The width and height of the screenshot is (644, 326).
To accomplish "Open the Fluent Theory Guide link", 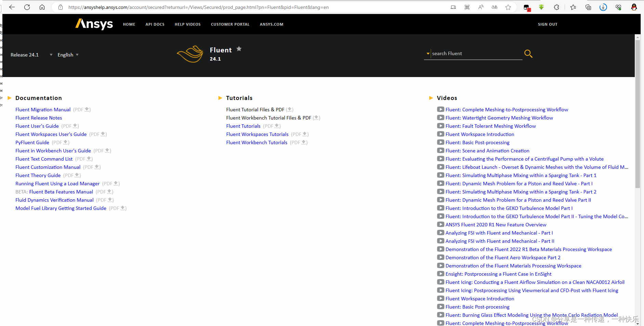I will (38, 175).
